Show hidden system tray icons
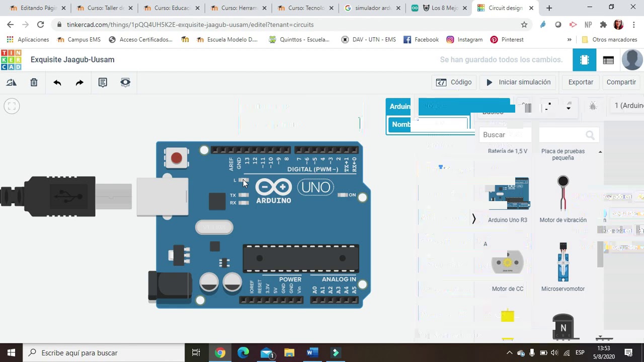The width and height of the screenshot is (644, 362). click(509, 352)
